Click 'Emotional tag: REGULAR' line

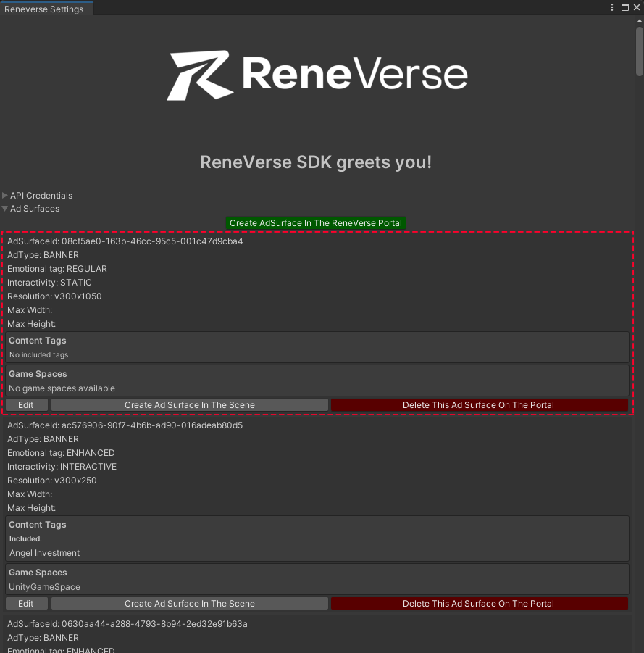coord(57,269)
